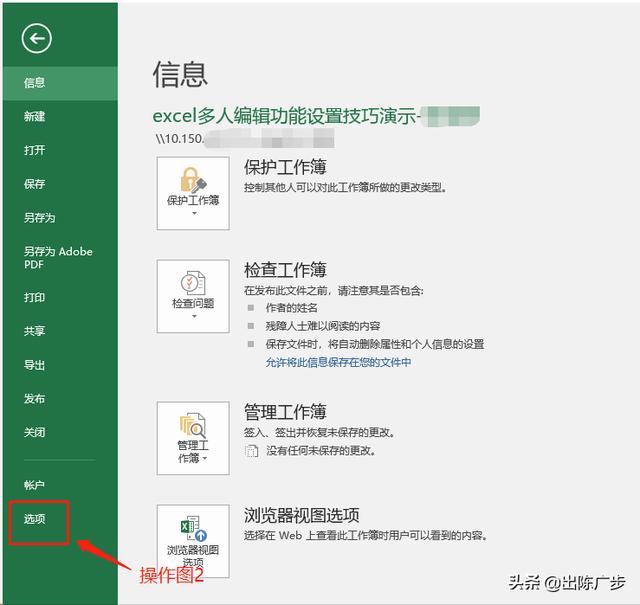Click the 作者的姓名 bullet item
The image size is (640, 605).
tap(291, 308)
